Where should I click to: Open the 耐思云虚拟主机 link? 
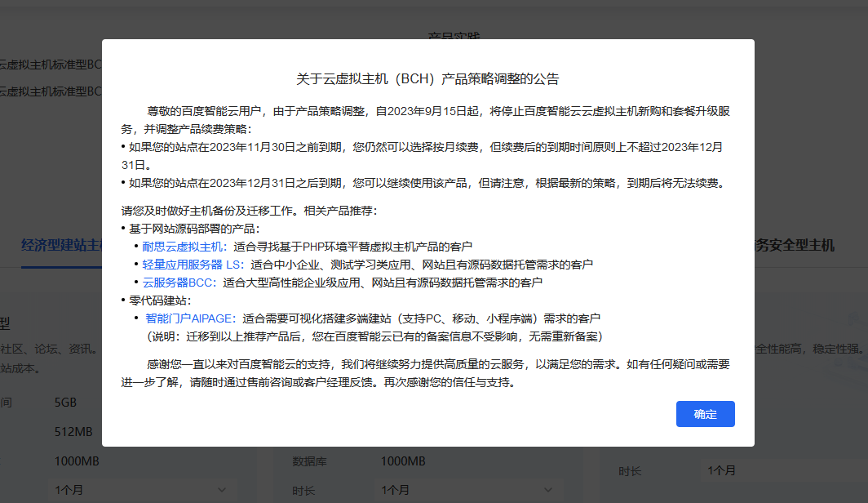click(184, 247)
